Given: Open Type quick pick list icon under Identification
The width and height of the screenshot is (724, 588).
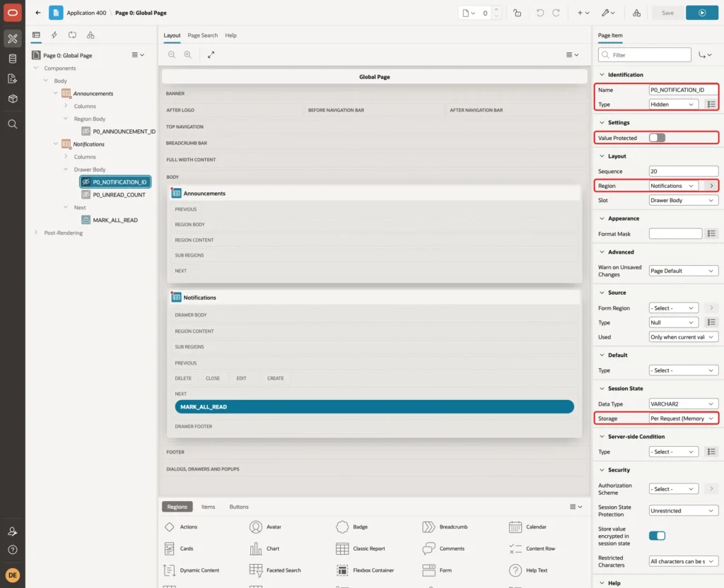Looking at the screenshot, I should coord(711,105).
